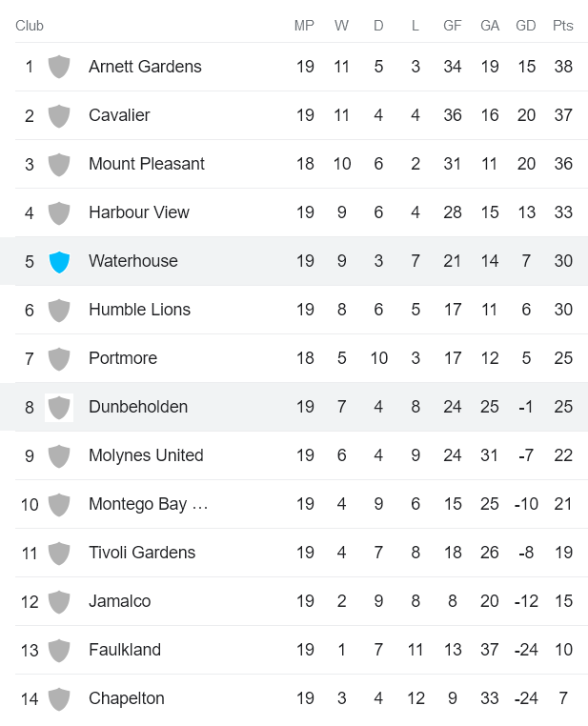Click the Club column header
Viewport: 588px width, 726px height.
point(30,26)
